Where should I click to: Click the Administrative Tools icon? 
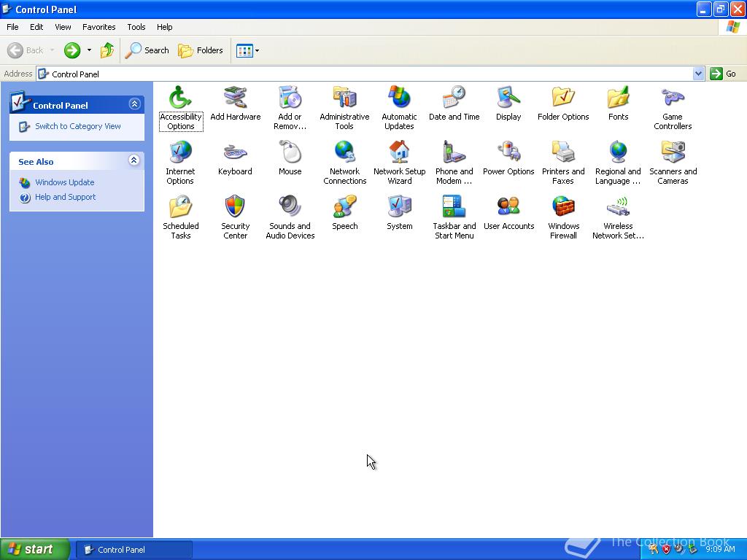tap(344, 98)
